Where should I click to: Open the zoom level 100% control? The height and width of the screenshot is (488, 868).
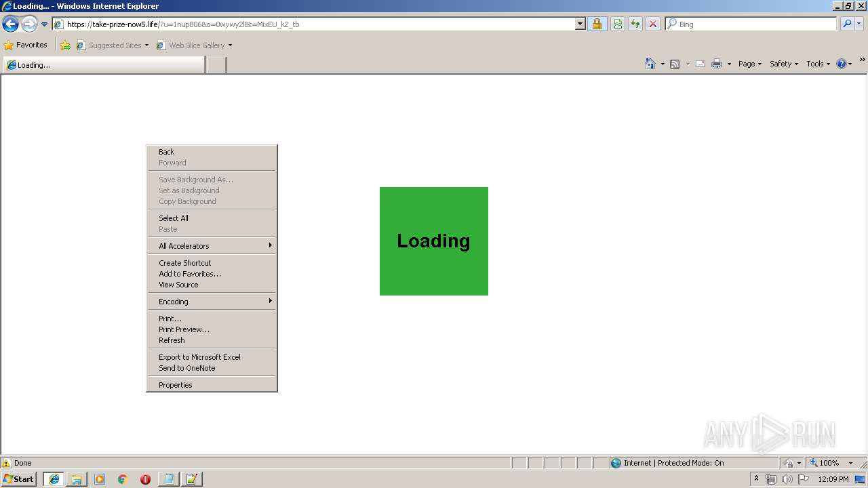click(825, 464)
